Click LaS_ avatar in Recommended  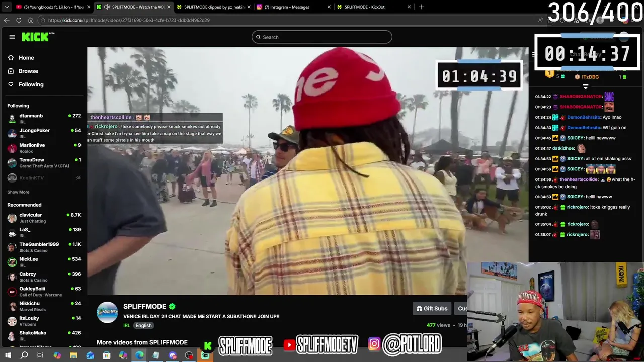[12, 232]
